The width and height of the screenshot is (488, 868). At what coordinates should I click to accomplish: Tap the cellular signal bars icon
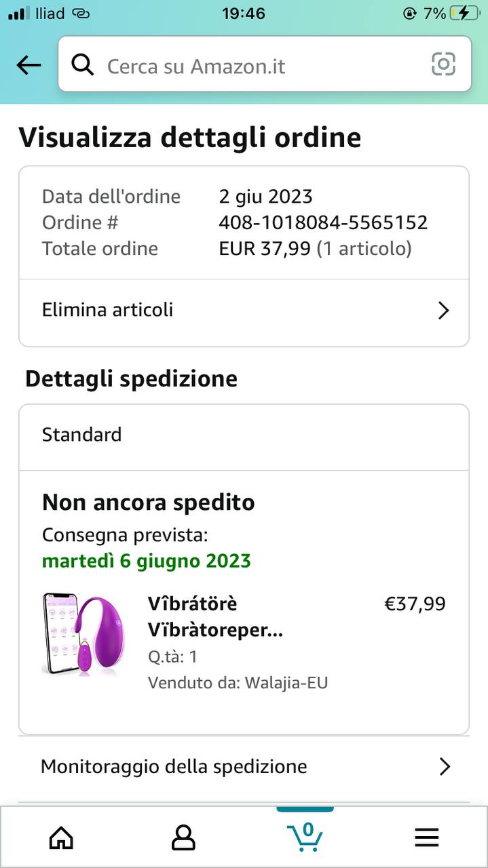click(19, 13)
